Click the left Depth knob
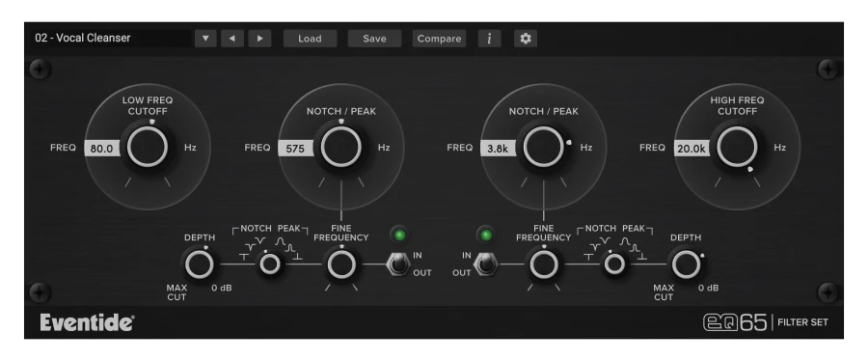Image resolution: width=868 pixels, height=361 pixels. pos(200,264)
